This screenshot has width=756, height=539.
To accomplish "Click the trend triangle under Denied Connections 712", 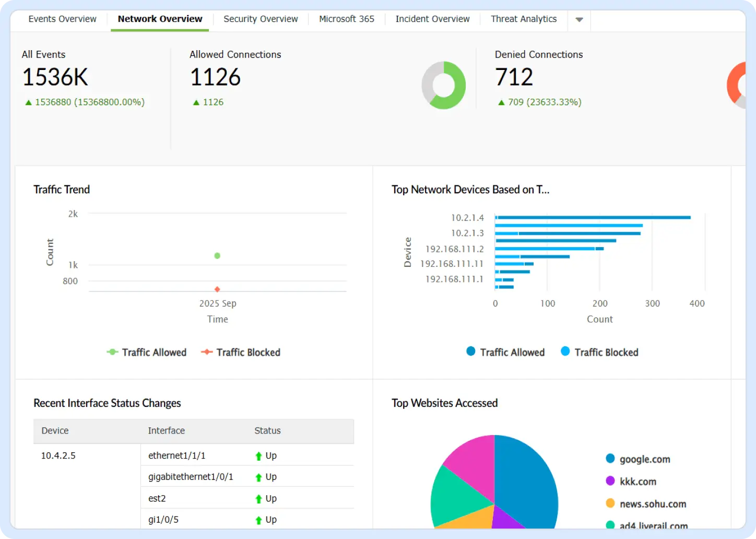I will coord(501,102).
